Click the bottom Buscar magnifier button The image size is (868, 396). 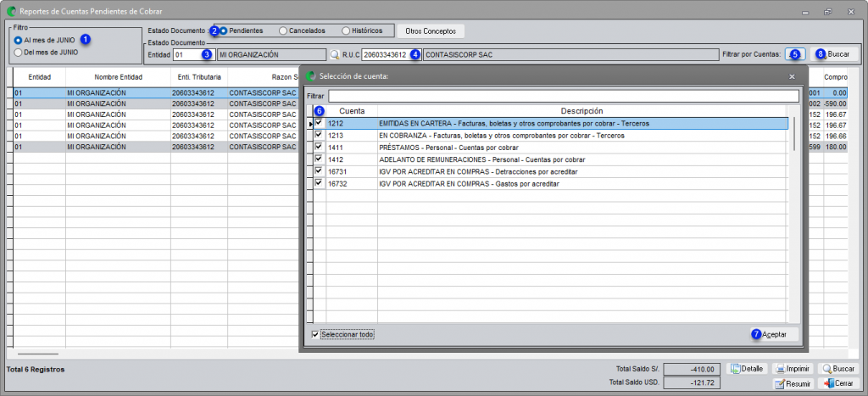point(838,369)
